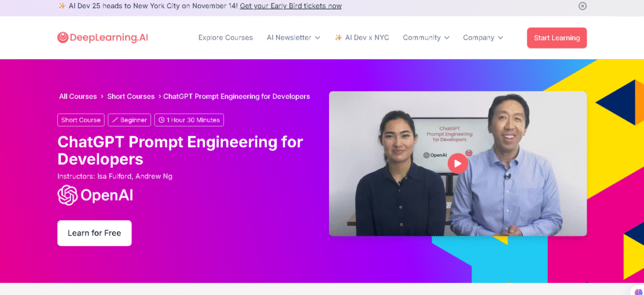This screenshot has width=644, height=295.
Task: Click the Company menu label
Action: pos(479,37)
